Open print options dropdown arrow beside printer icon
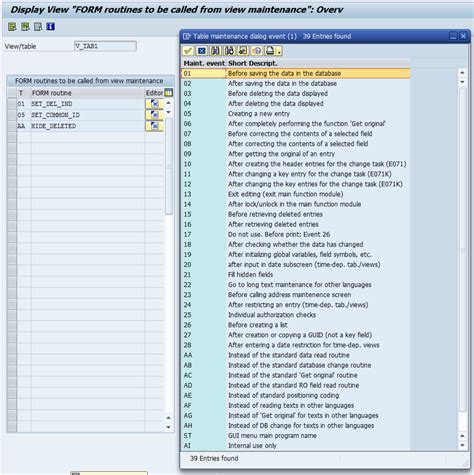This screenshot has height=475, width=474. click(279, 51)
